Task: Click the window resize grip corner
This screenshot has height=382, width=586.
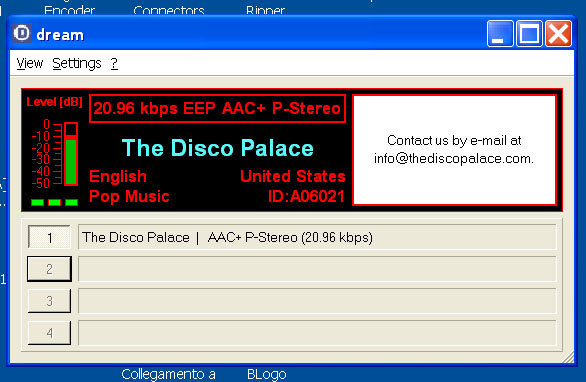Action: 568,357
